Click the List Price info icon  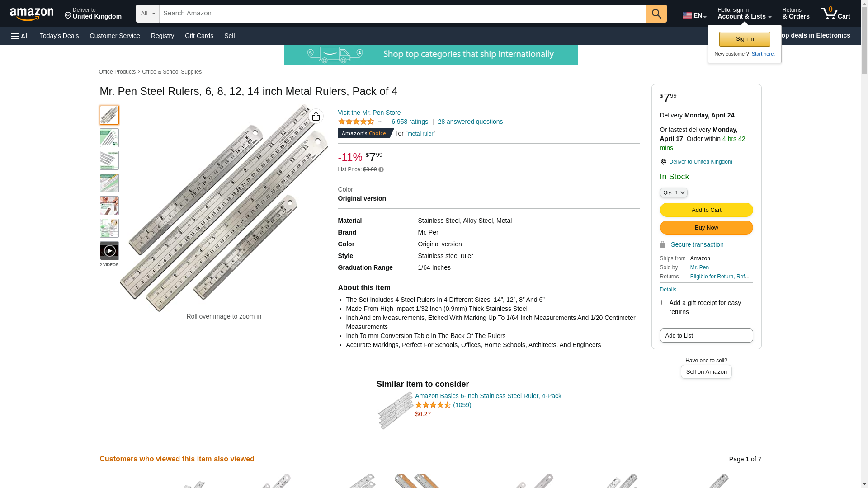click(381, 170)
